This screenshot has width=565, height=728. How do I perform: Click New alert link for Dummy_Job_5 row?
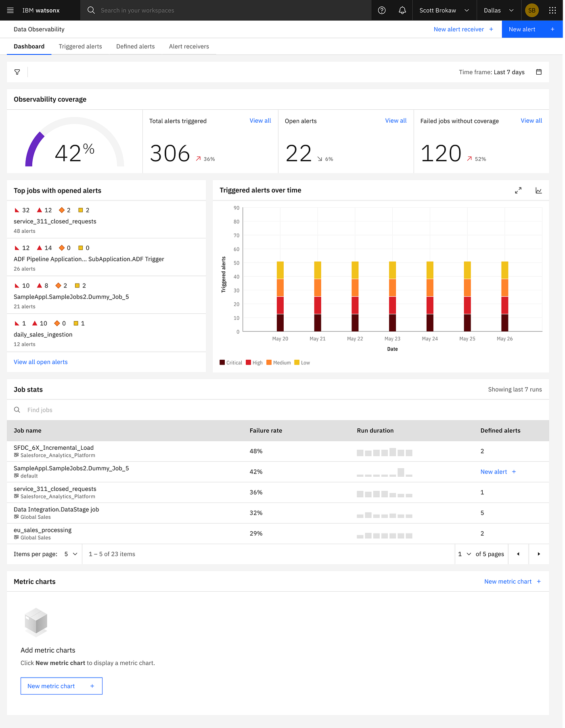point(498,472)
